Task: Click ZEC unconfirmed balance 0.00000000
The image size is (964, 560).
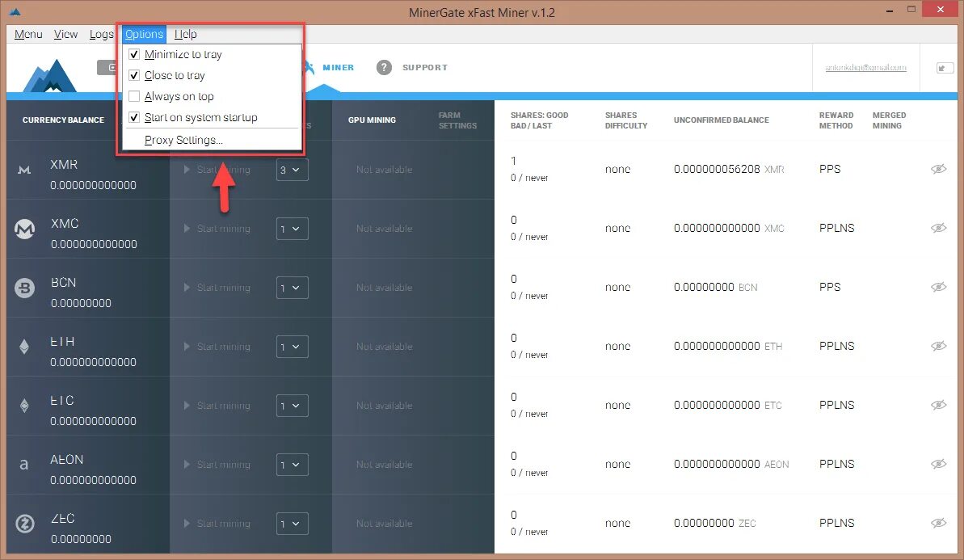Action: [x=704, y=523]
